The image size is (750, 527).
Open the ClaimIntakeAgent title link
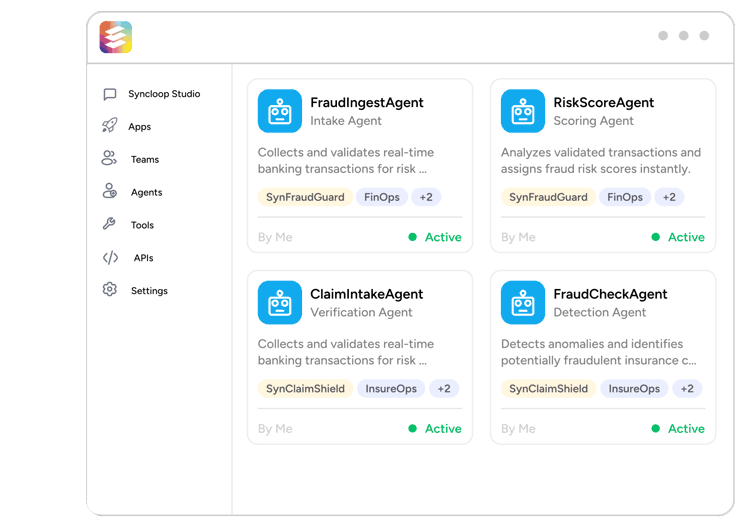pyautogui.click(x=366, y=294)
